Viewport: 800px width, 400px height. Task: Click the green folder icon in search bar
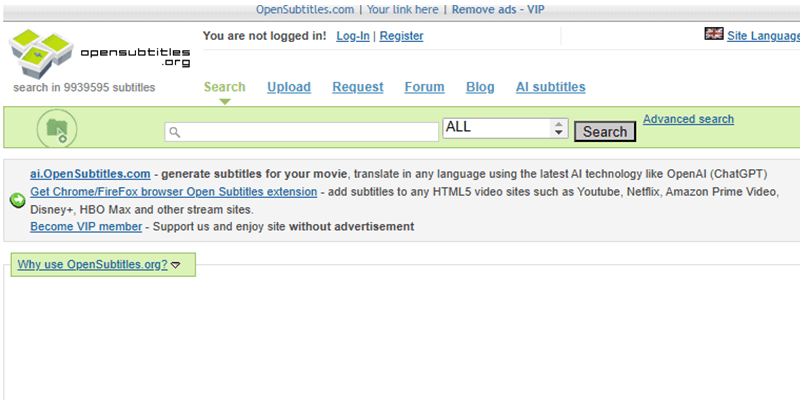click(x=57, y=130)
